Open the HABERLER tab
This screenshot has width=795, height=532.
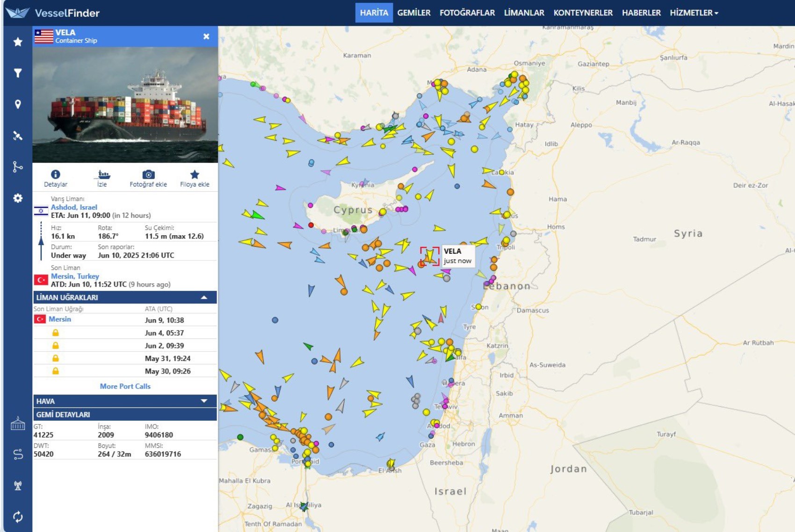pos(641,13)
